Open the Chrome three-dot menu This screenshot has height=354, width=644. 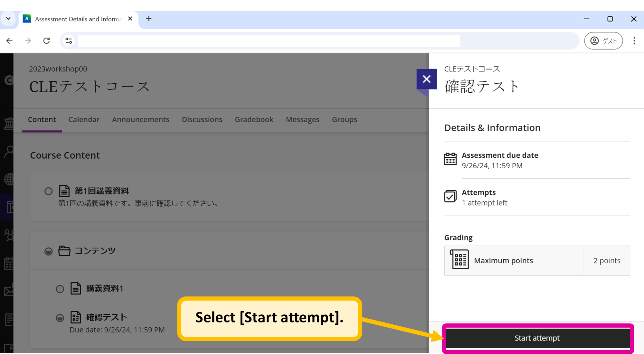click(634, 41)
